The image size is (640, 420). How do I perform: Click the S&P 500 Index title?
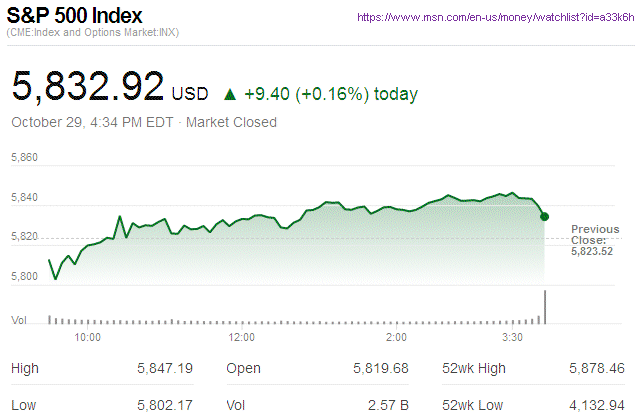coord(76,16)
